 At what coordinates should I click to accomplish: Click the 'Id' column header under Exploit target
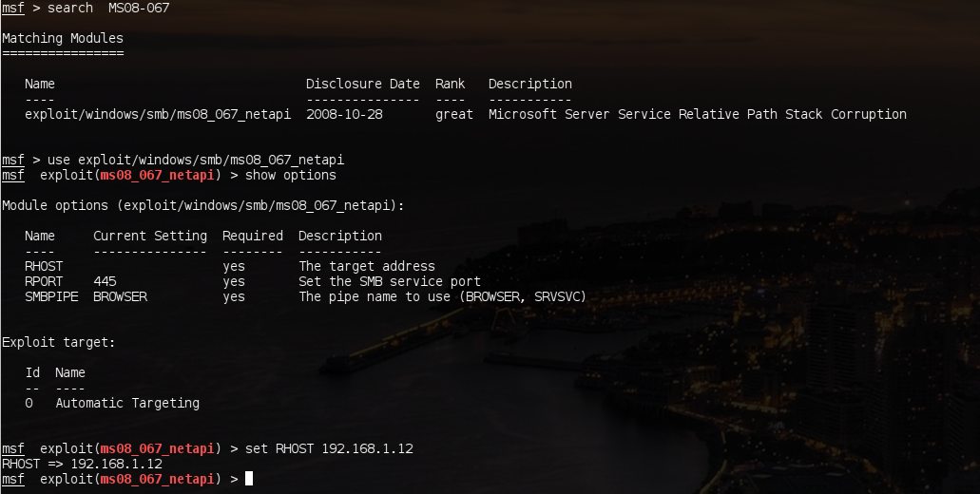(32, 372)
